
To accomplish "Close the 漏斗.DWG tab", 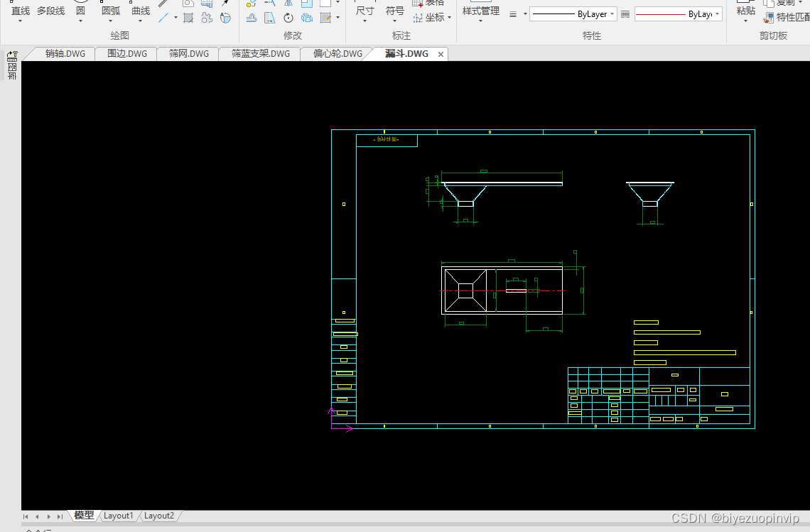I will [441, 54].
